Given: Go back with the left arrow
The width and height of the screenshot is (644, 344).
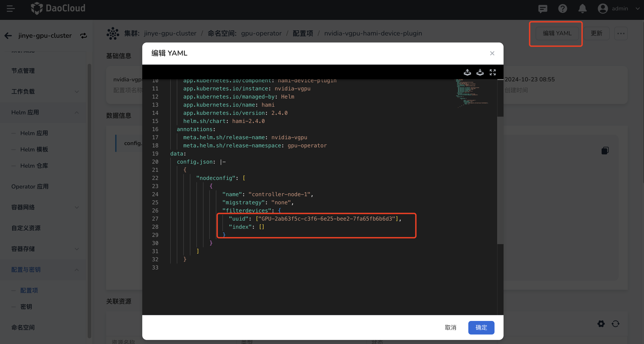Looking at the screenshot, I should pos(8,36).
